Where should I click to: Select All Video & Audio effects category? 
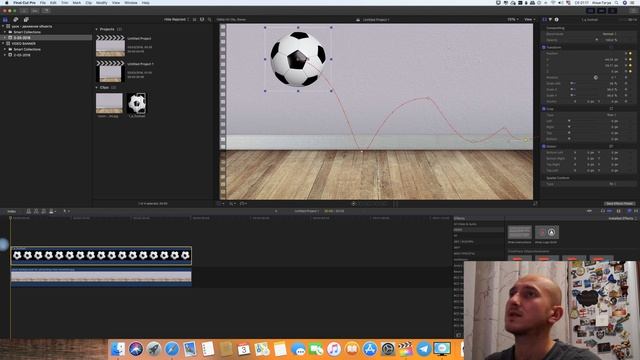465,224
